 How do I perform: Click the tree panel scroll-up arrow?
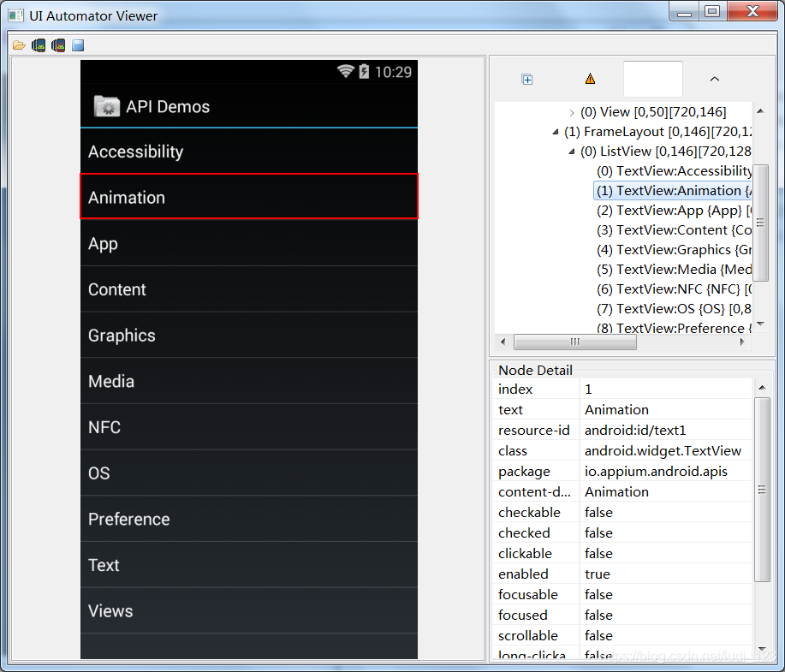pyautogui.click(x=760, y=111)
